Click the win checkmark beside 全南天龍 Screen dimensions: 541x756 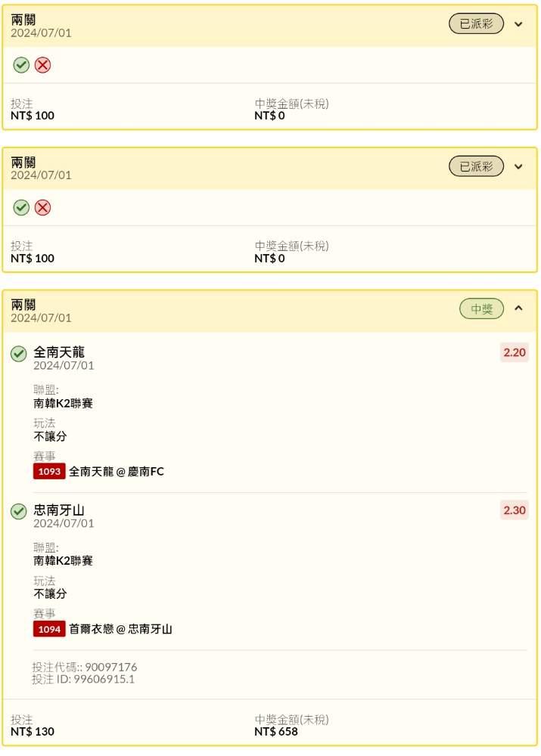[x=19, y=353]
